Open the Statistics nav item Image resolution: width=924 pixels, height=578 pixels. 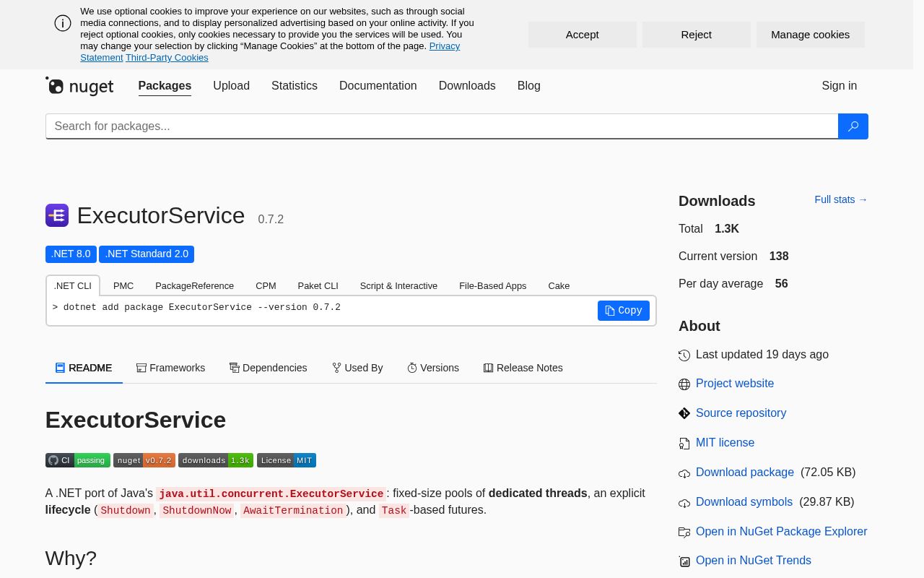pyautogui.click(x=295, y=86)
